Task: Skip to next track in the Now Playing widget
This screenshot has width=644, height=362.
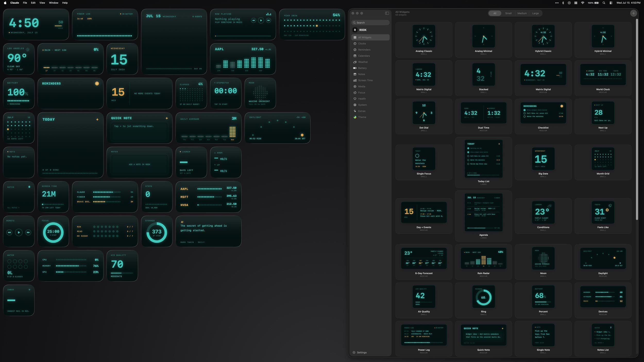Action: (268, 20)
